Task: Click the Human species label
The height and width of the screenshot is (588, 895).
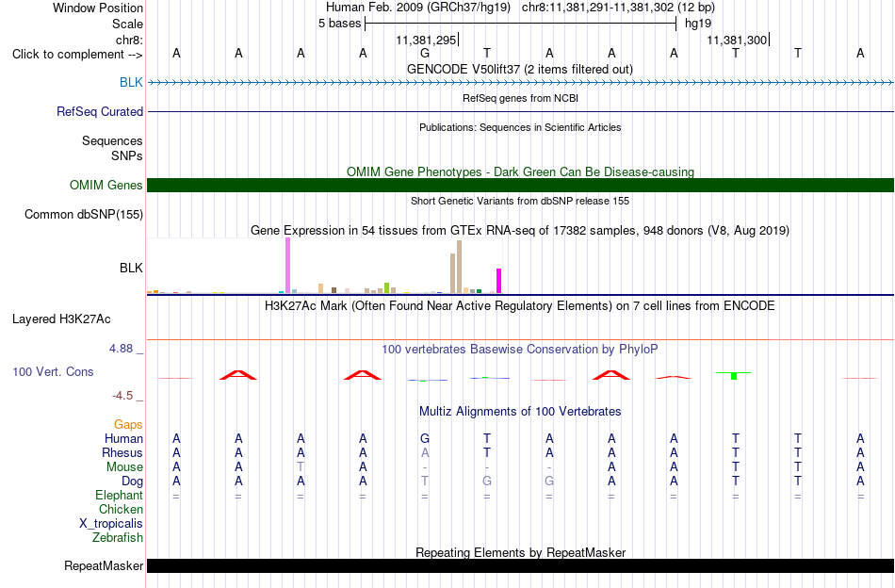Action: [123, 438]
